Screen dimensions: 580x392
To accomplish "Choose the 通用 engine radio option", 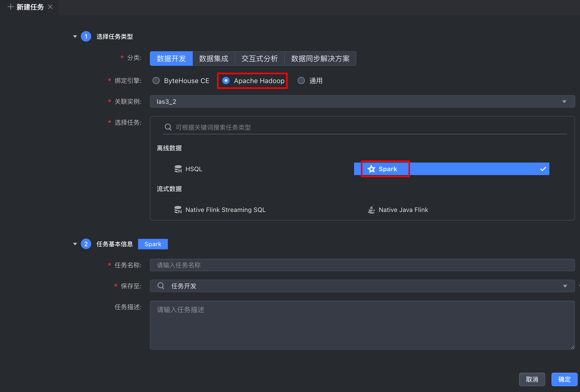I will point(301,81).
